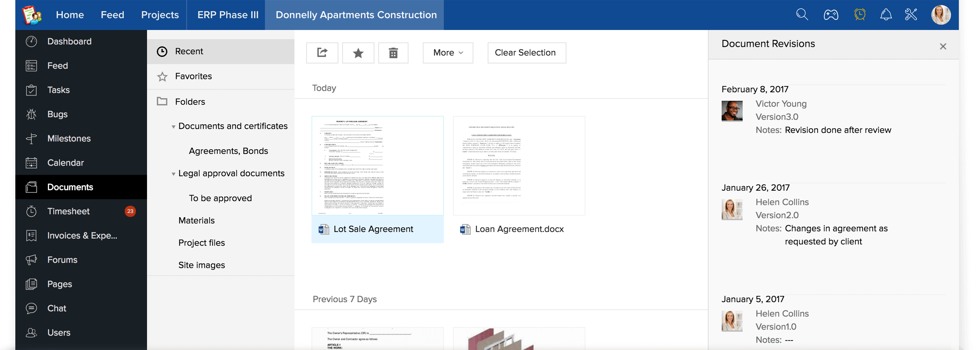Click the gamepad icon in header
This screenshot has width=980, height=350.
click(831, 15)
